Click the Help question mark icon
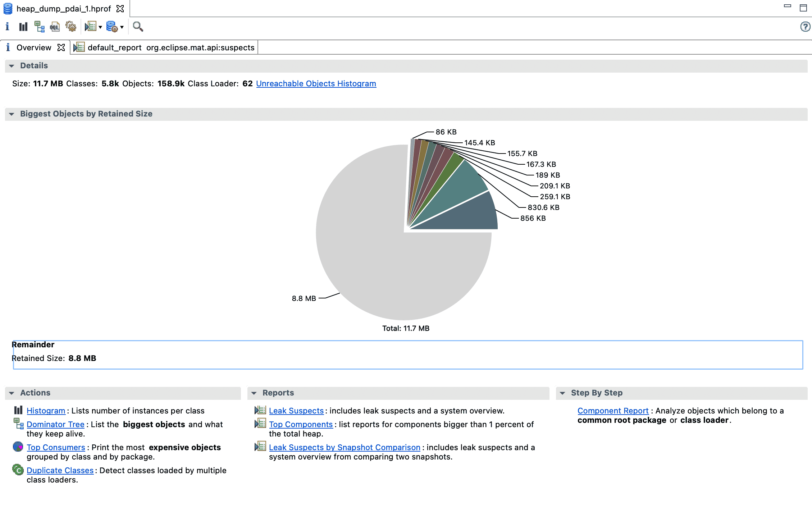The height and width of the screenshot is (512, 812). 805,27
